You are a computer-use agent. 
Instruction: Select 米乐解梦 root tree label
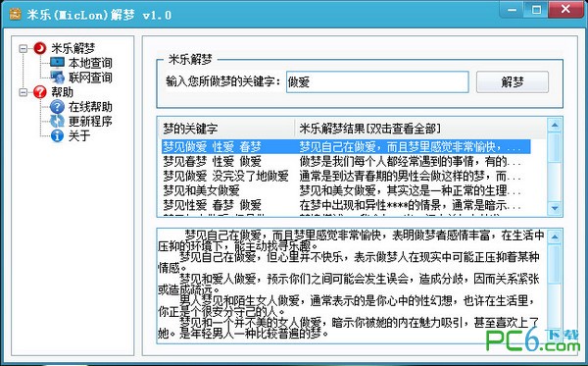73,48
